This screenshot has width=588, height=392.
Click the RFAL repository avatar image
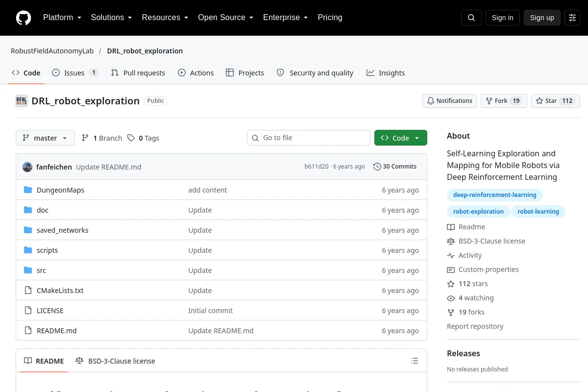(x=22, y=101)
